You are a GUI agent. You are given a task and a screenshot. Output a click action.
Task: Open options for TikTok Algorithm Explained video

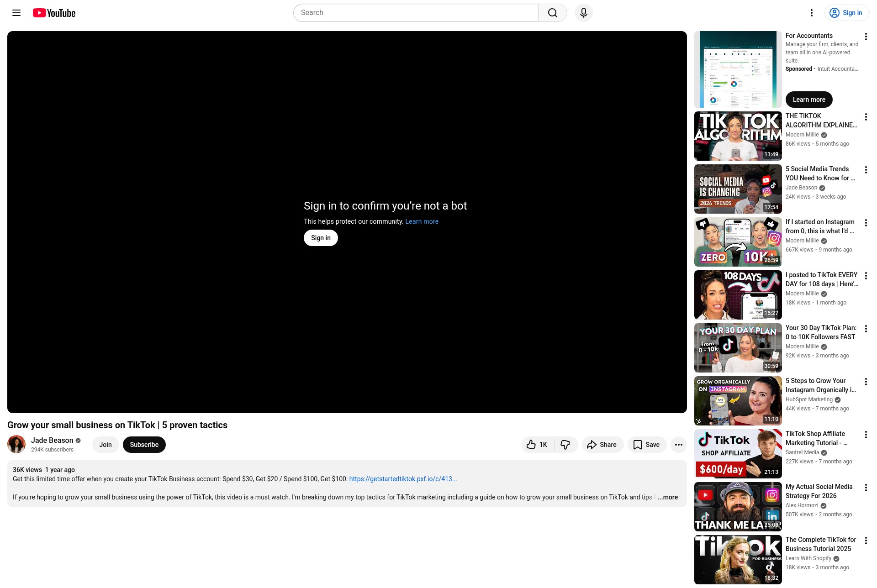coord(866,117)
